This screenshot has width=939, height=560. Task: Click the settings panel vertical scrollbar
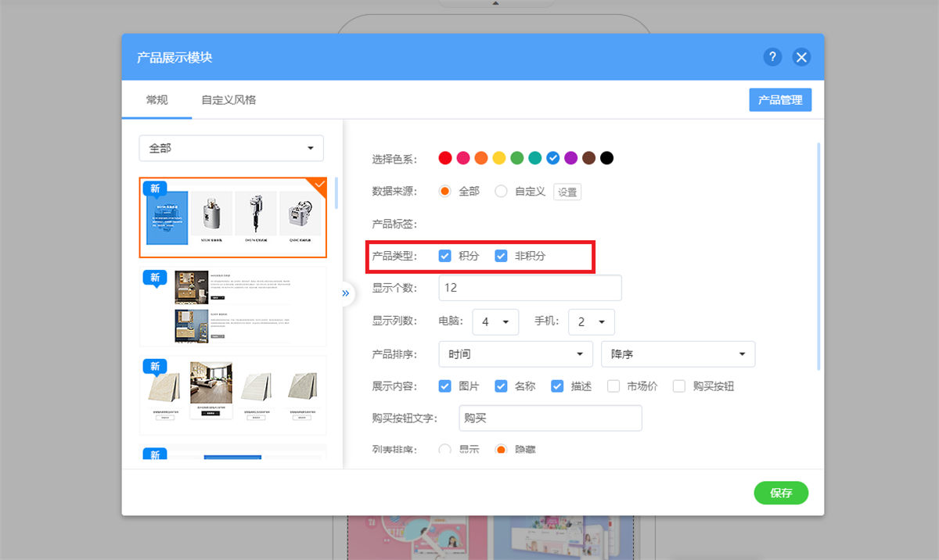point(818,256)
